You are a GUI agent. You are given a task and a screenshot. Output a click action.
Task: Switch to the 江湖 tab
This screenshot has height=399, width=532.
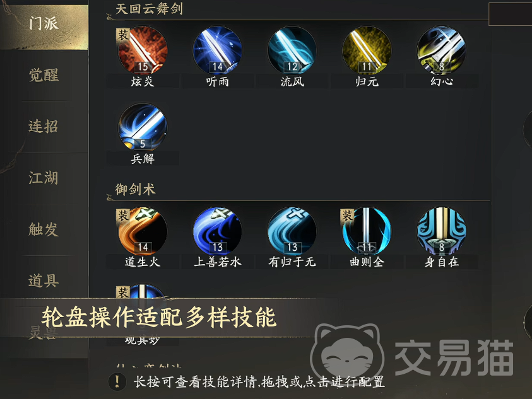tap(44, 178)
